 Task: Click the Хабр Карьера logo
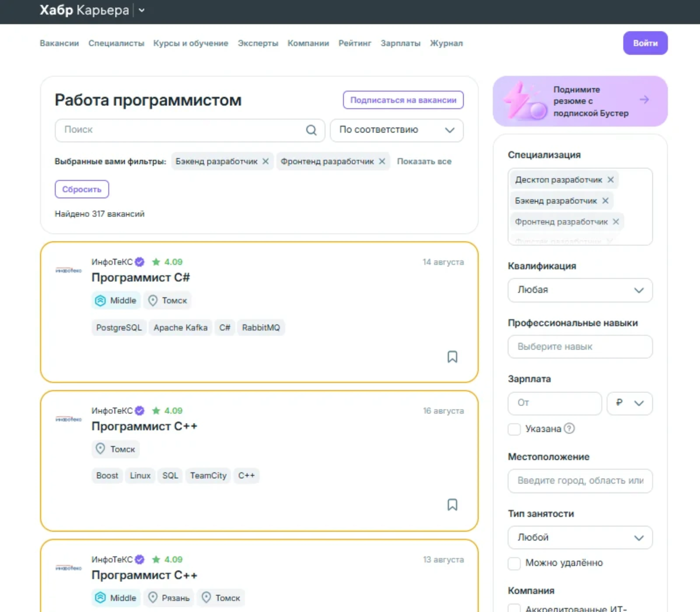[x=84, y=10]
